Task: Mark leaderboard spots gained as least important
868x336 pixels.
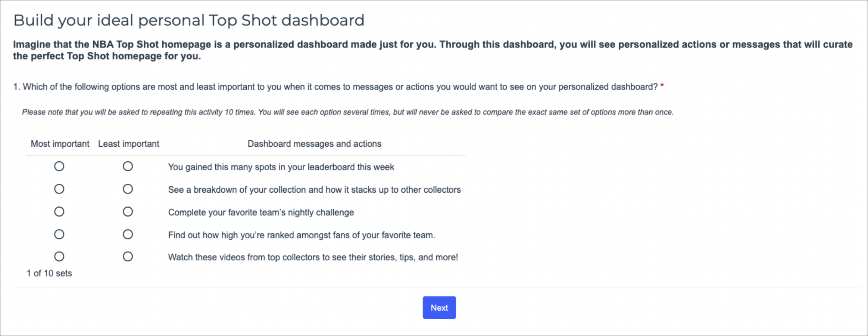Action: (x=128, y=166)
